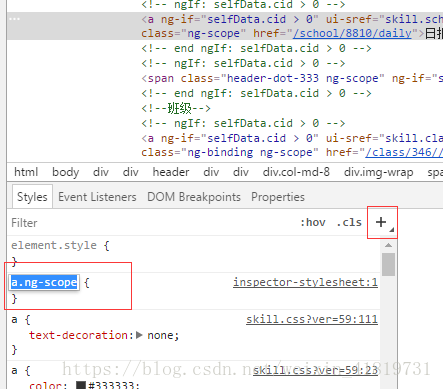Click the ellipsis icon beside the selected node
The image size is (443, 389).
pyautogui.click(x=15, y=19)
